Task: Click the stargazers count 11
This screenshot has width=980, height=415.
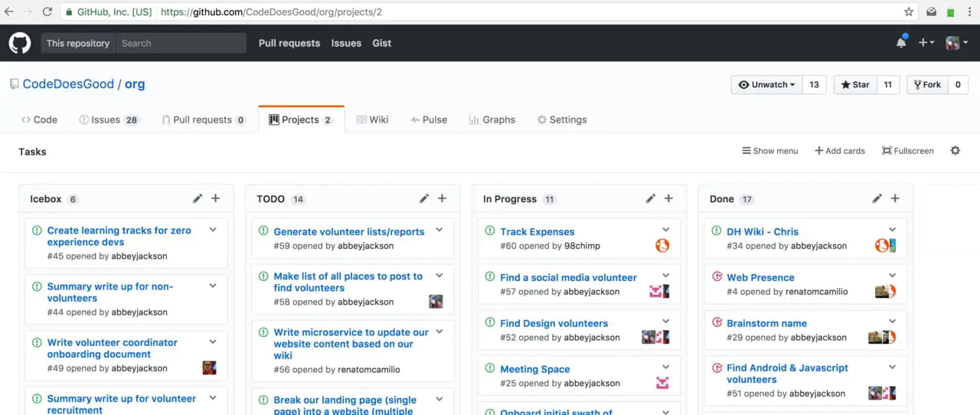Action: [x=887, y=84]
